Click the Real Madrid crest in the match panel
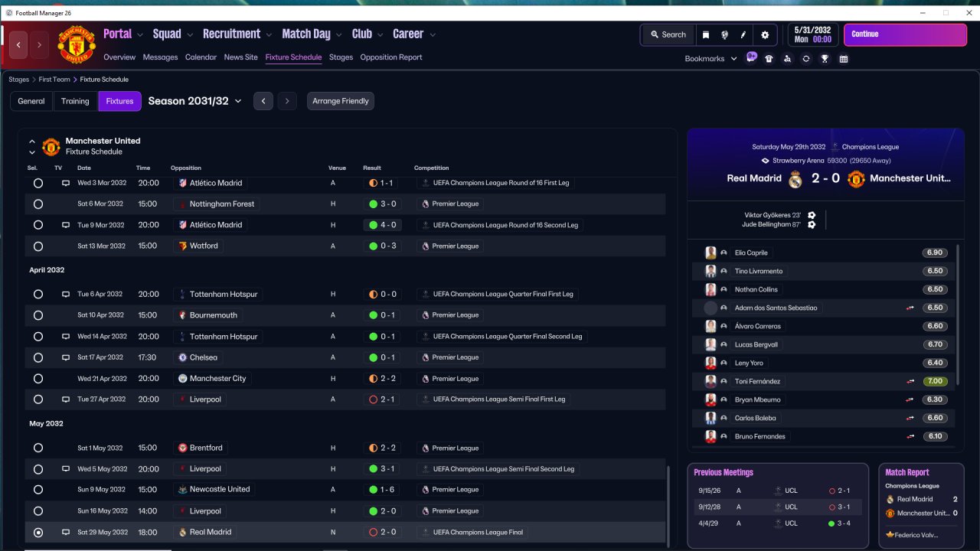The image size is (980, 551). pyautogui.click(x=795, y=179)
